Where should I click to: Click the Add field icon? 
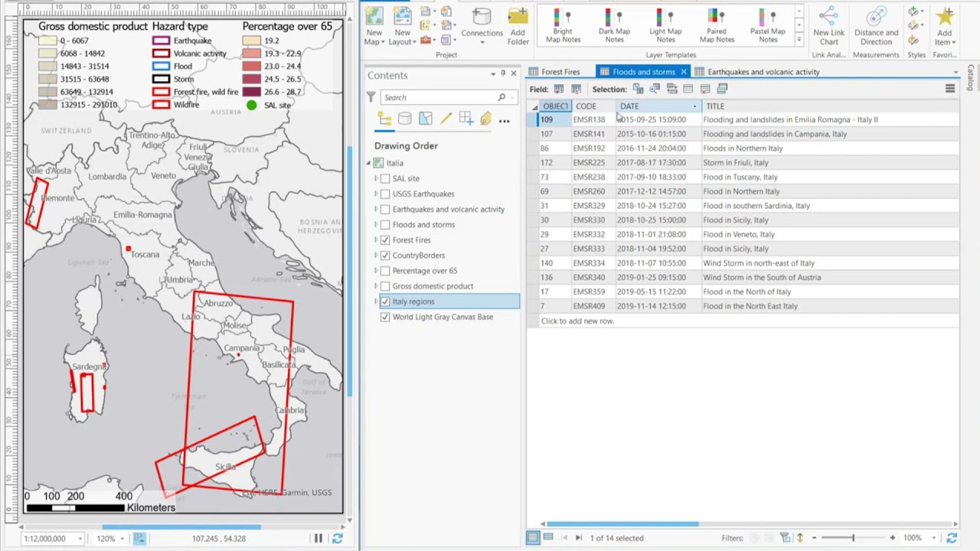(559, 89)
